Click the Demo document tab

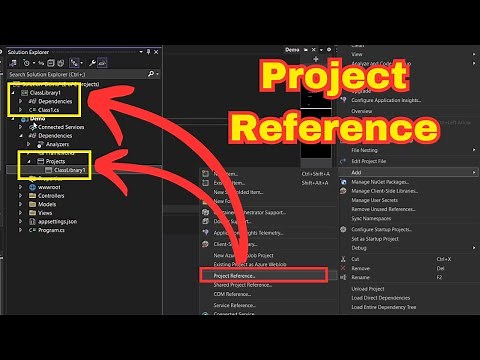click(x=292, y=50)
